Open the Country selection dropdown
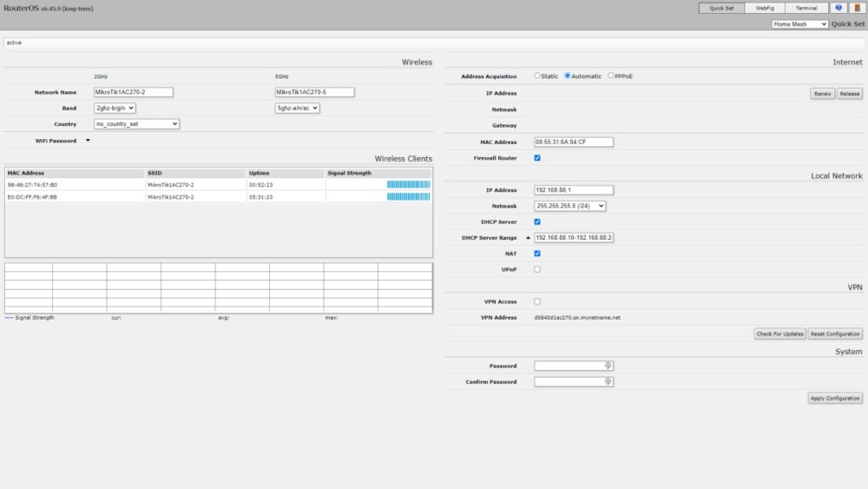This screenshot has height=489, width=868. point(136,124)
